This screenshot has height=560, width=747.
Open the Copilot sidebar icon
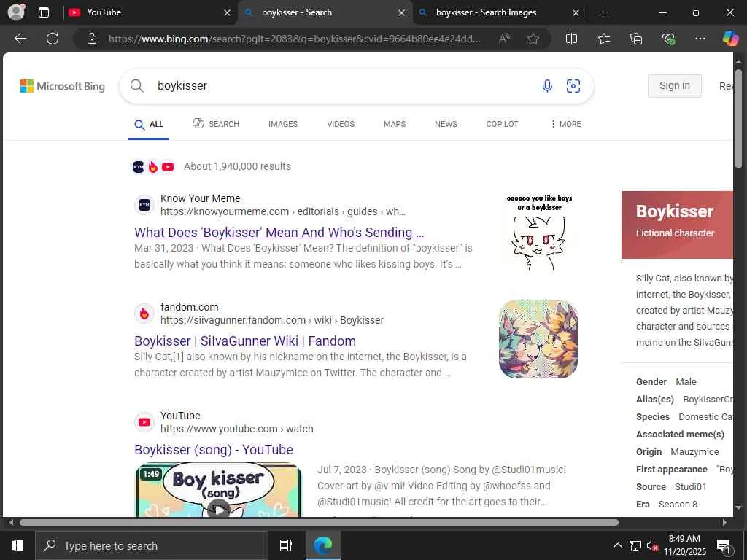pos(729,39)
